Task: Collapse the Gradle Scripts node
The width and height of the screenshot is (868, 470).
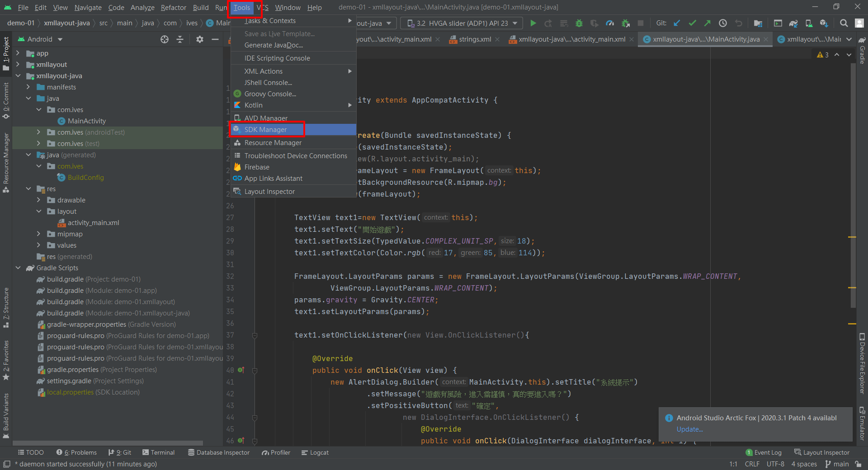Action: [18, 268]
